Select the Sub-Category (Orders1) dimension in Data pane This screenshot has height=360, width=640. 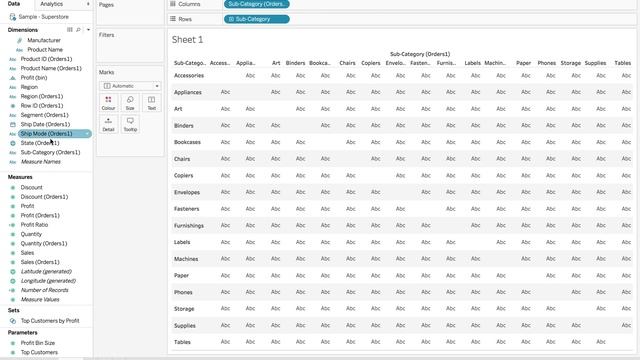50,153
